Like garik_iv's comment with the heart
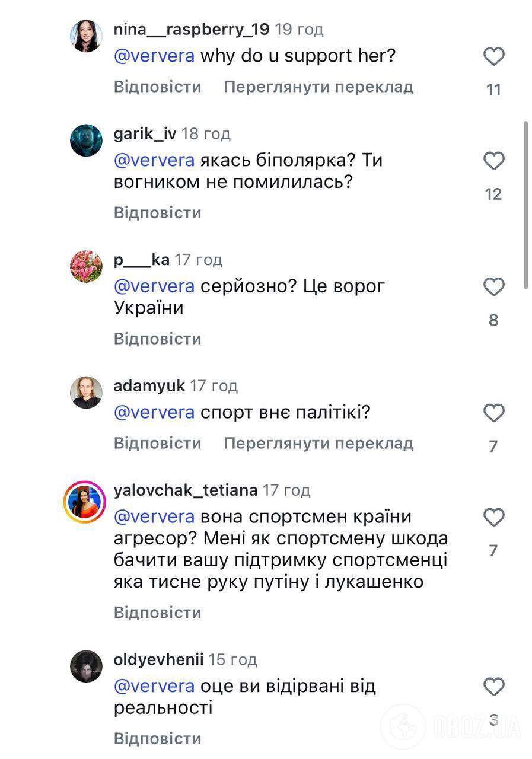Screen dimensions: 532x759 [494, 161]
